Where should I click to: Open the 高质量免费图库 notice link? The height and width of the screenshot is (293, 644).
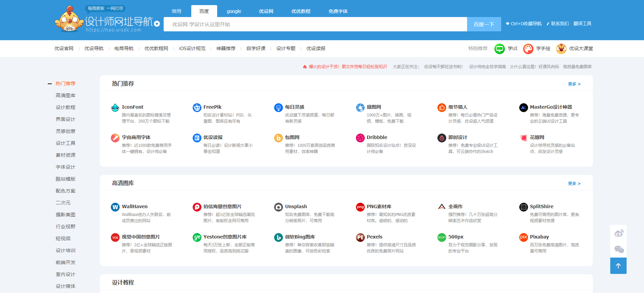pos(577,67)
